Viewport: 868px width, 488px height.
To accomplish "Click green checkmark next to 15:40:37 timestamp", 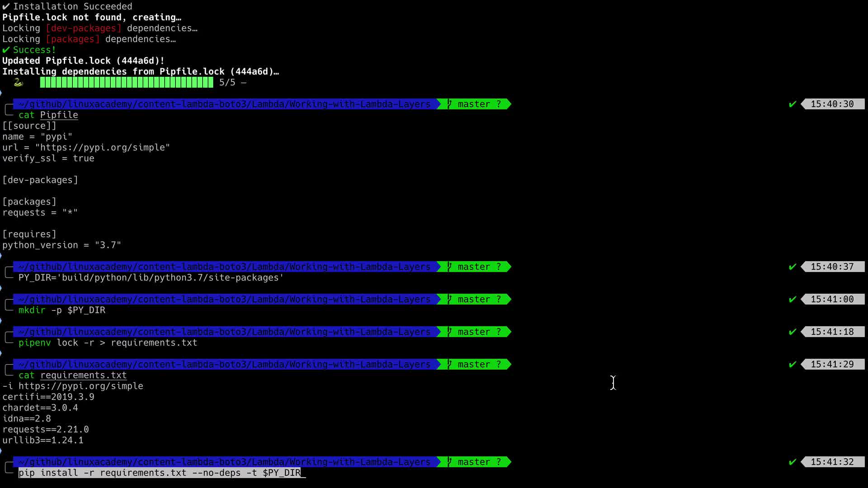I will (x=792, y=267).
